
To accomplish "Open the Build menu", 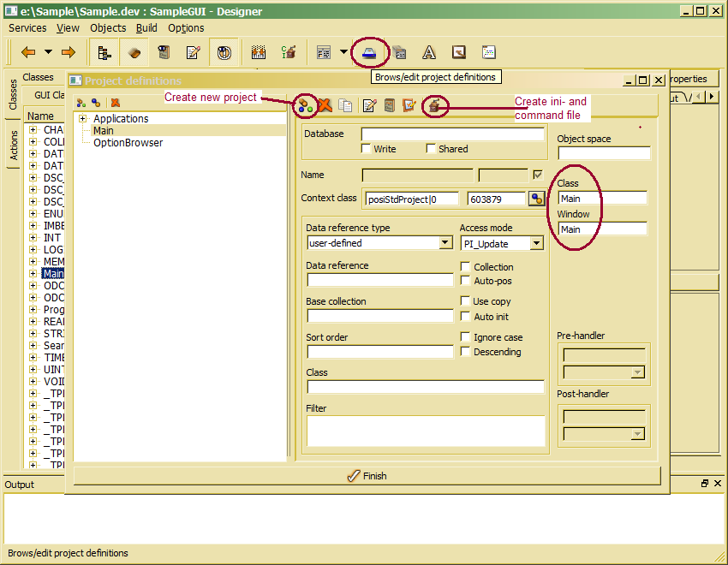I will [146, 28].
